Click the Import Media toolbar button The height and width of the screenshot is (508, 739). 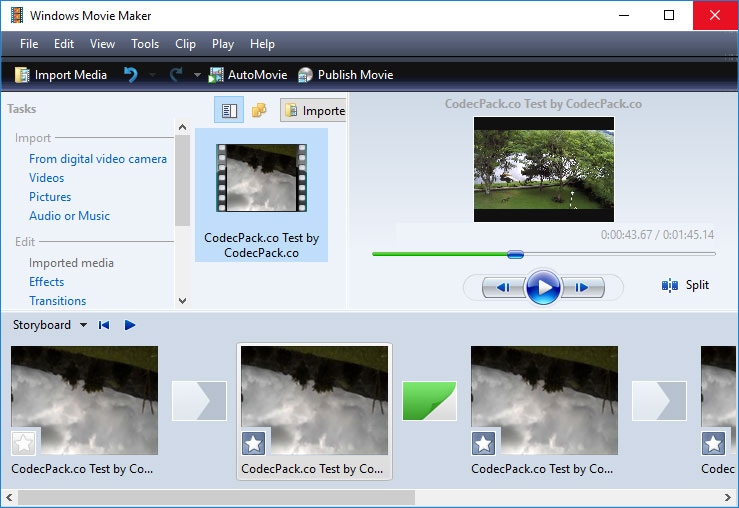pyautogui.click(x=61, y=75)
